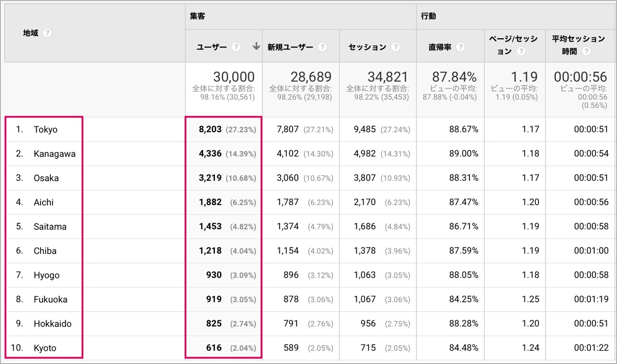Sort table by 直帰率 column header

click(440, 47)
